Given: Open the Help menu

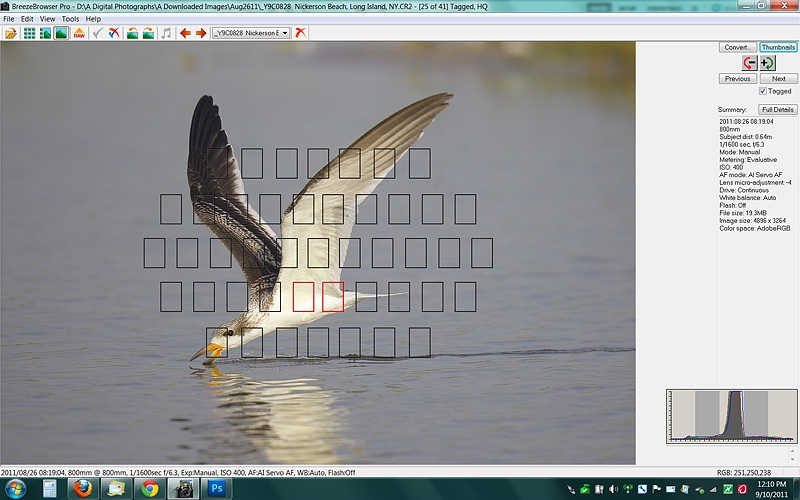Looking at the screenshot, I should 93,19.
